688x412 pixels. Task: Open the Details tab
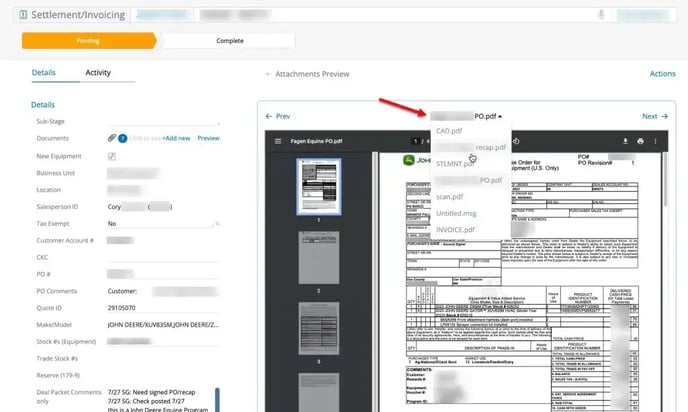[43, 73]
